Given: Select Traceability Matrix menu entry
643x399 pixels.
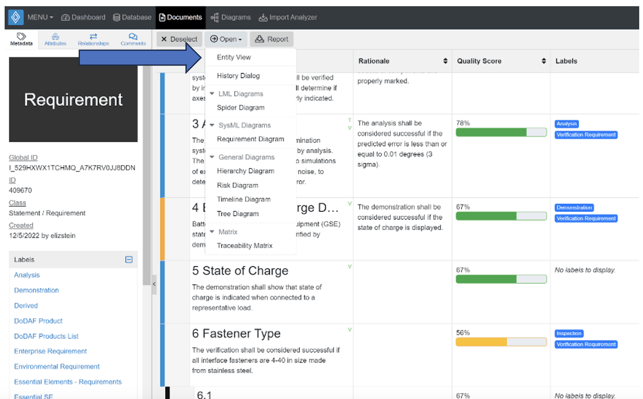Looking at the screenshot, I should pos(244,246).
